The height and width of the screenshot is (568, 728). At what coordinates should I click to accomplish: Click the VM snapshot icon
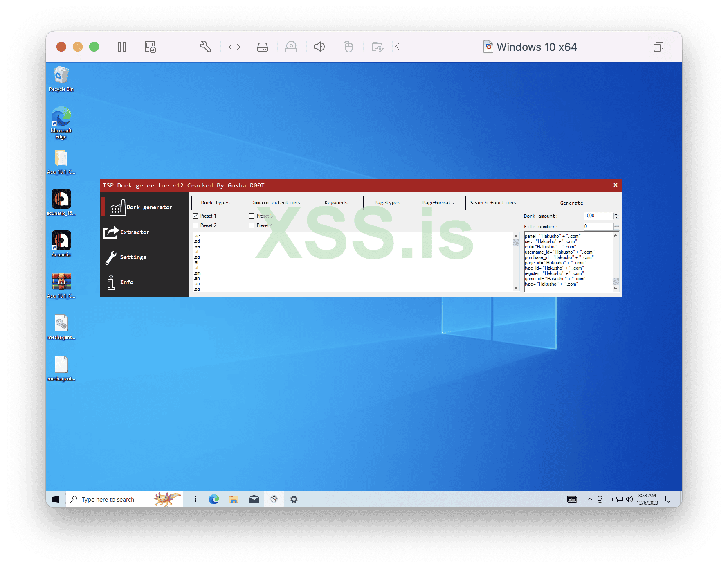[x=150, y=47]
